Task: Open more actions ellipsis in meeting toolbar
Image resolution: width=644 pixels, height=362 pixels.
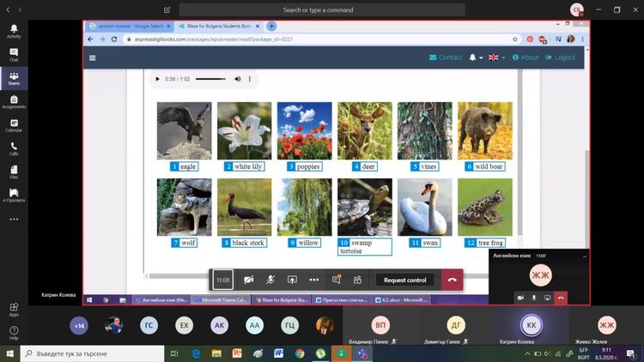Action: [x=313, y=280]
